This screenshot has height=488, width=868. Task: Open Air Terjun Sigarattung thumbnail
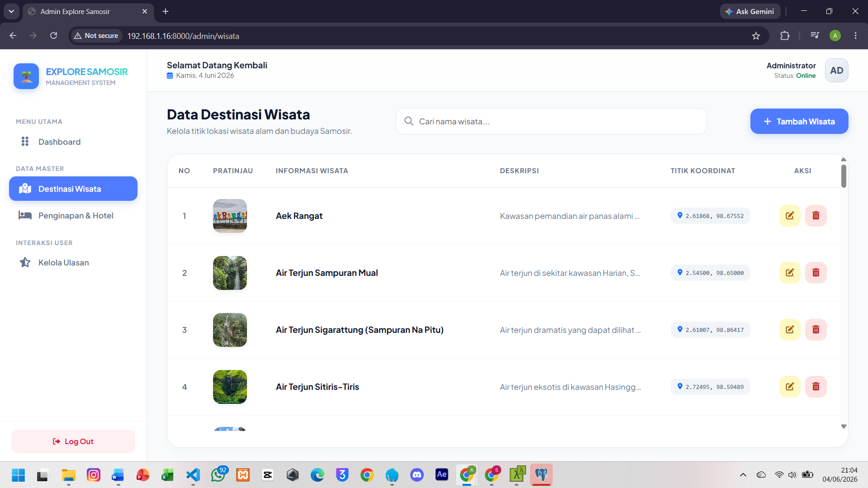coord(230,330)
